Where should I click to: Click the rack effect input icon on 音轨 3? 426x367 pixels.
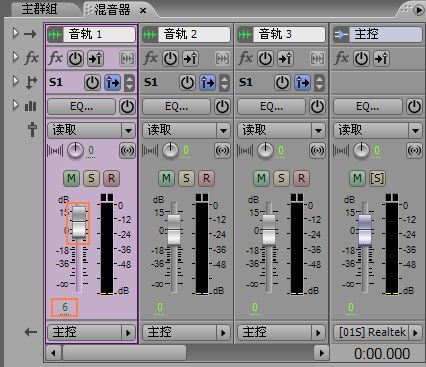[x=317, y=59]
